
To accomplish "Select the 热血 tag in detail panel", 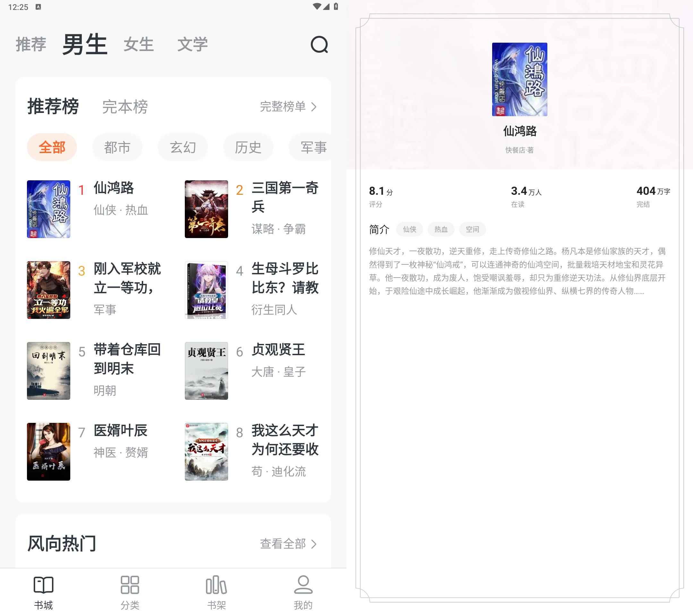I will (441, 229).
